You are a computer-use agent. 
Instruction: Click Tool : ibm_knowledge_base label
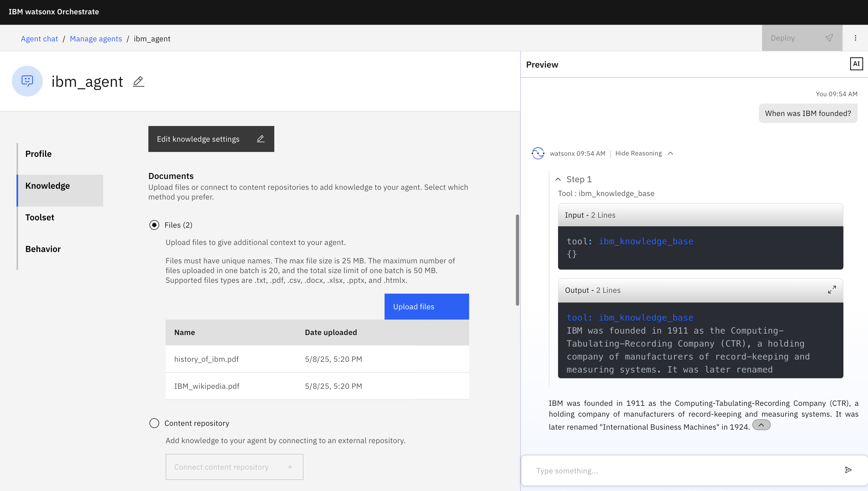(x=606, y=194)
